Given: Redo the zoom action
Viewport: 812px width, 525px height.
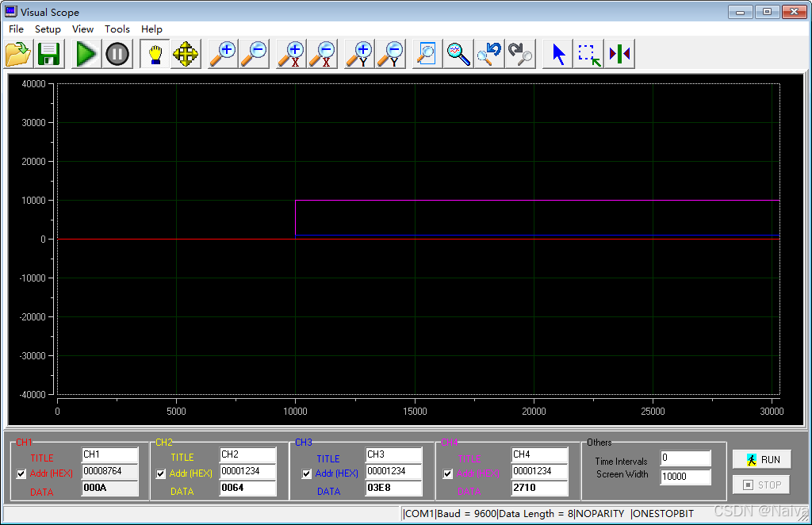Looking at the screenshot, I should (x=520, y=54).
